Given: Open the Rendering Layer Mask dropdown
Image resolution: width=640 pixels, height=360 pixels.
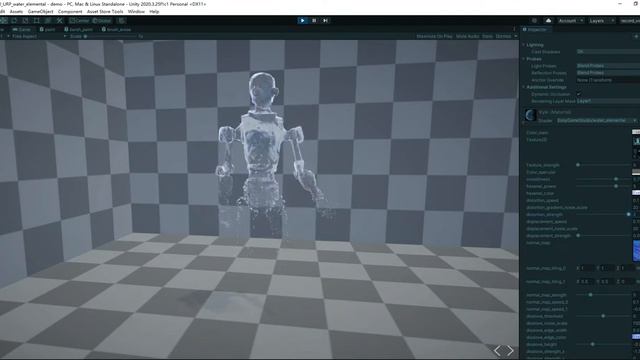Looking at the screenshot, I should click(608, 101).
